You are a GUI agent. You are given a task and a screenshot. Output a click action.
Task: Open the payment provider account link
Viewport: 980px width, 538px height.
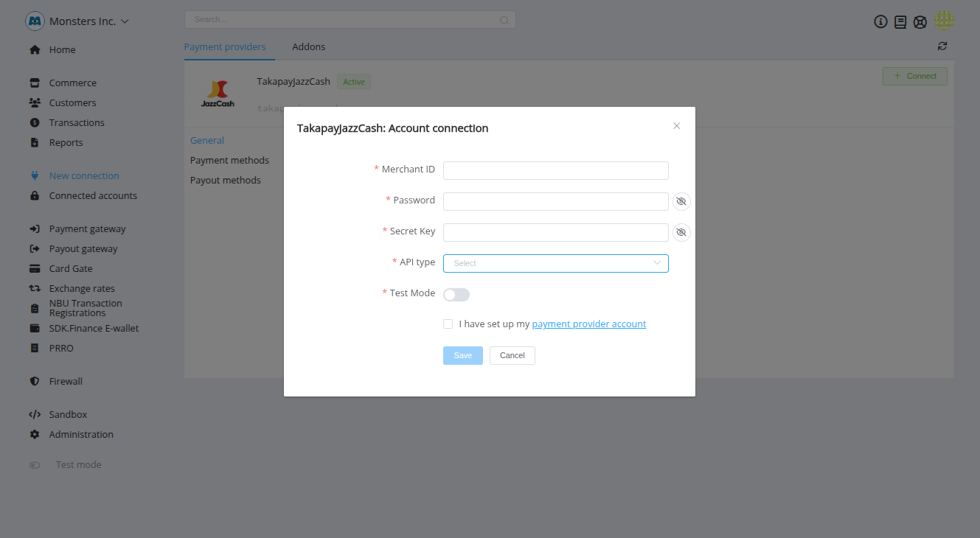pyautogui.click(x=588, y=324)
